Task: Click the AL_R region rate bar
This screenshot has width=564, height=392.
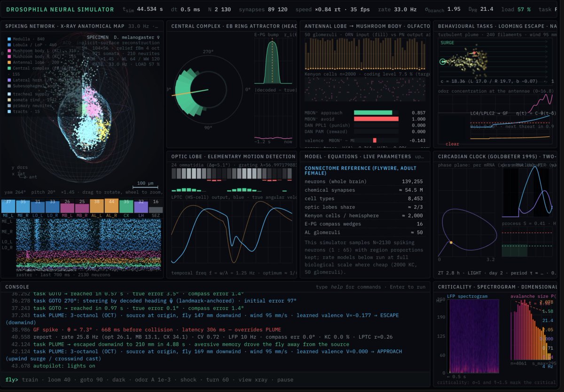Action: (x=112, y=206)
